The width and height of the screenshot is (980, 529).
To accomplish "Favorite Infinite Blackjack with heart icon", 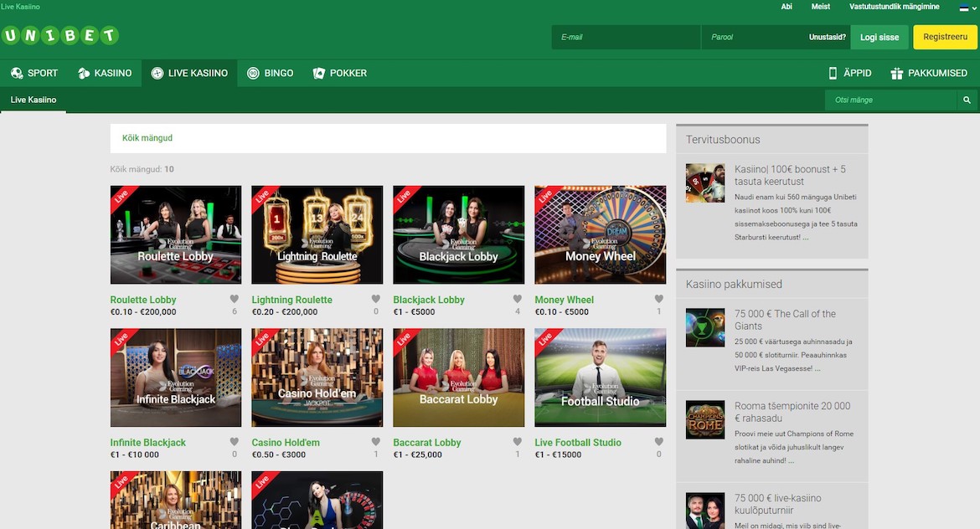I will pyautogui.click(x=235, y=442).
